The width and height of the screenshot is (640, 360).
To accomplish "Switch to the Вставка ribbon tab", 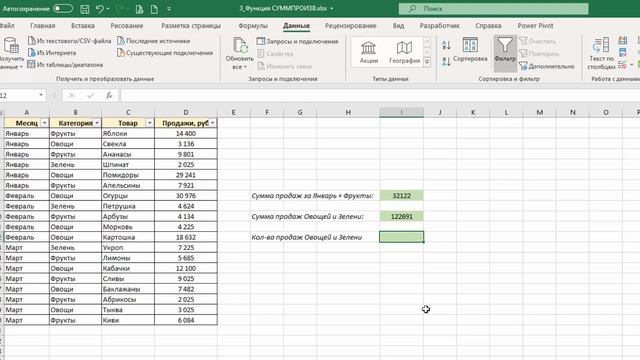I will 83,26.
